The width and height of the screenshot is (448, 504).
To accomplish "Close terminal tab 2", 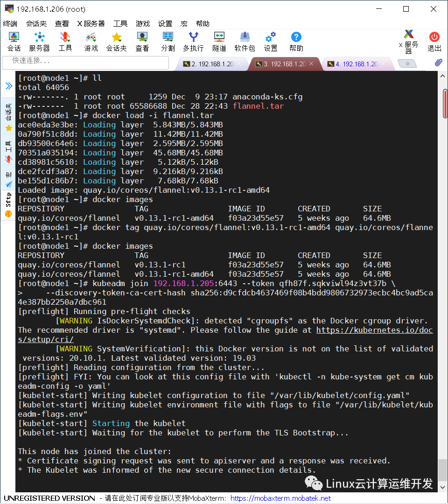I will pyautogui.click(x=239, y=63).
